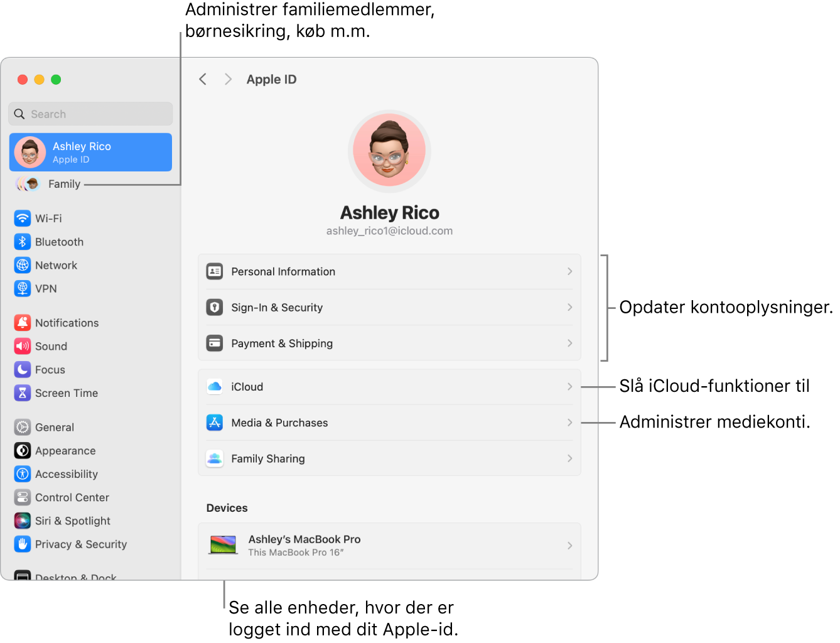Click the Appearance label in sidebar
This screenshot has height=643, width=840.
(65, 451)
